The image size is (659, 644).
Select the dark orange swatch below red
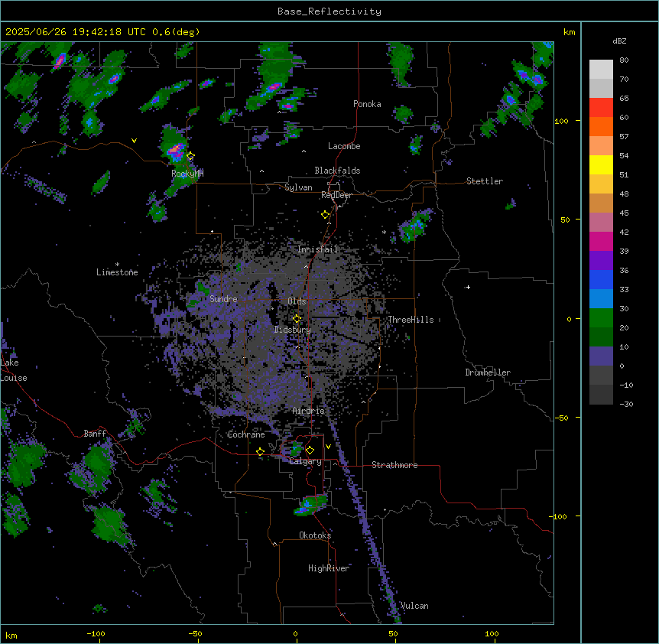(601, 126)
